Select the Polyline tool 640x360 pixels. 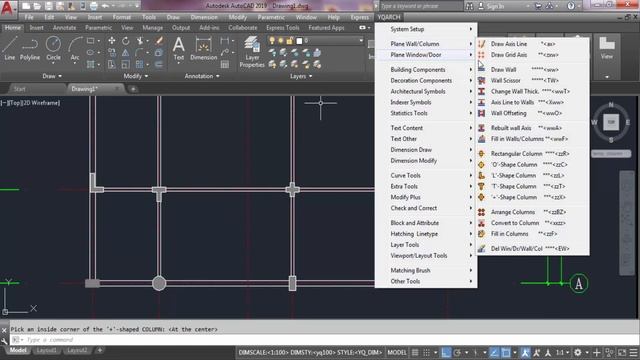pos(30,49)
